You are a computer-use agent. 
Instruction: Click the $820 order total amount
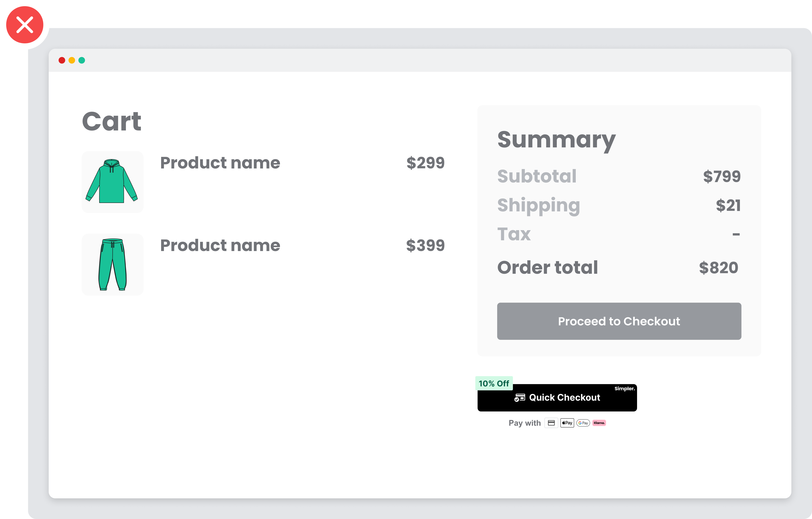point(719,268)
